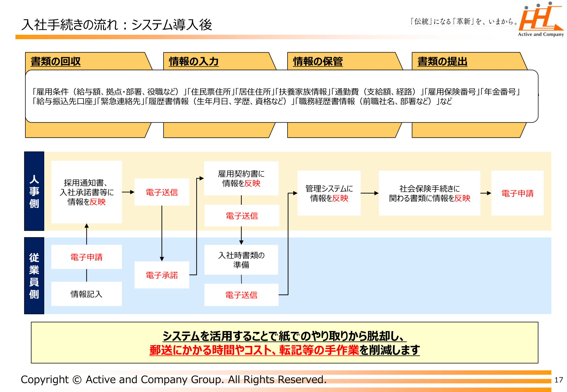
Task: Click the 電子申請 box in HR row
Action: click(517, 193)
